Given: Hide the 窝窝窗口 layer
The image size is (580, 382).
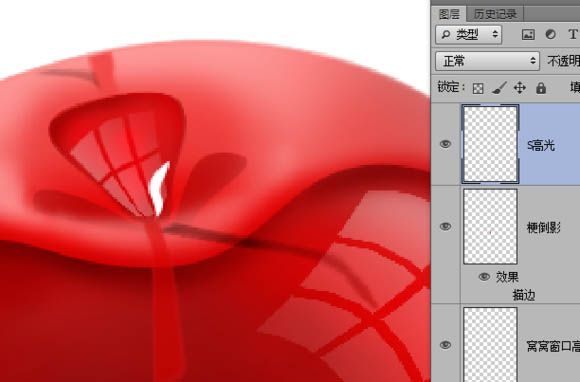Looking at the screenshot, I should coord(446,345).
